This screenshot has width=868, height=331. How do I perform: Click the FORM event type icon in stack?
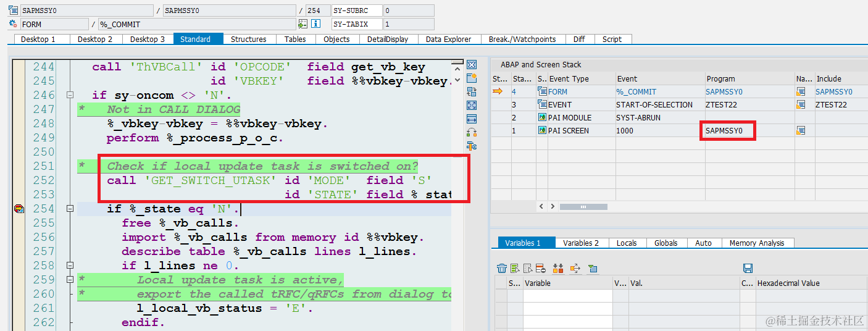[x=542, y=91]
